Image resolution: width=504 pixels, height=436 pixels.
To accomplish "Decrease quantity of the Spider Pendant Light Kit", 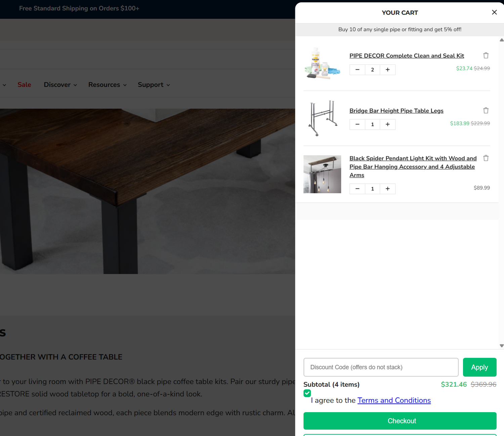I will click(x=357, y=189).
